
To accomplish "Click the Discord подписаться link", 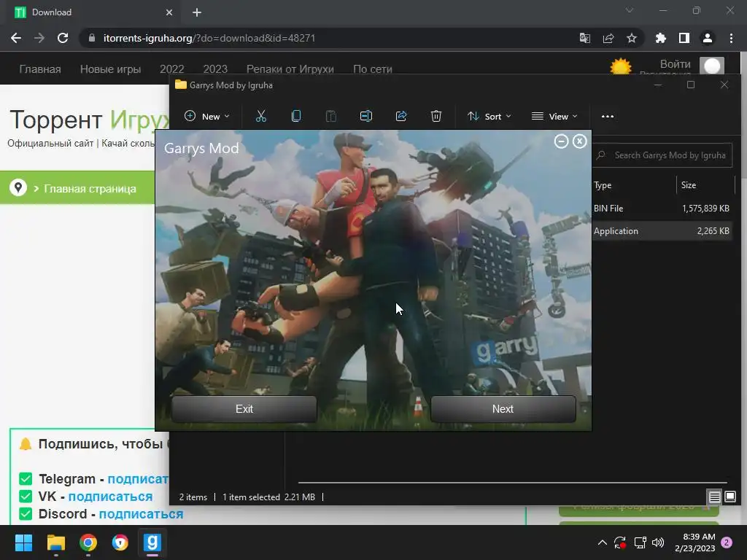I will pos(141,514).
